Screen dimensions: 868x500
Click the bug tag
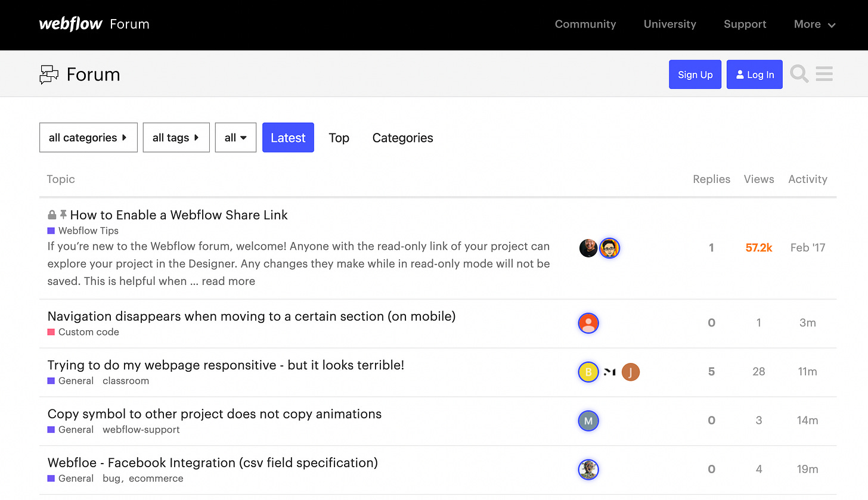coord(111,479)
